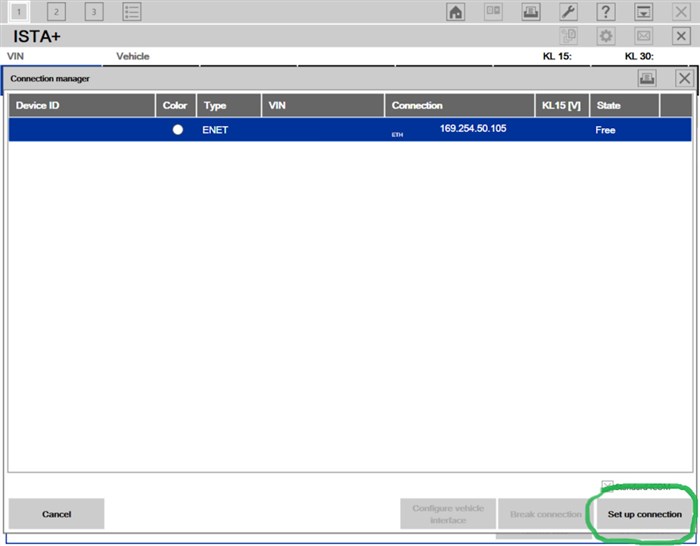Click the gear icon in ISTA+ header
This screenshot has height=546, width=700.
click(606, 36)
